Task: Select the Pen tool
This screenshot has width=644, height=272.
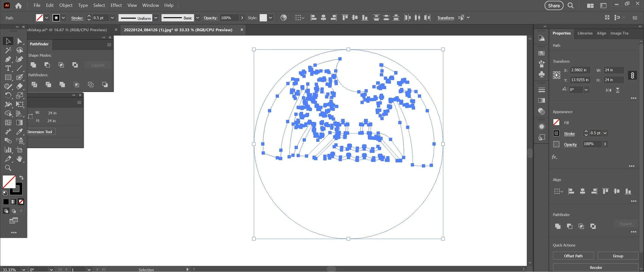Action: tap(8, 59)
